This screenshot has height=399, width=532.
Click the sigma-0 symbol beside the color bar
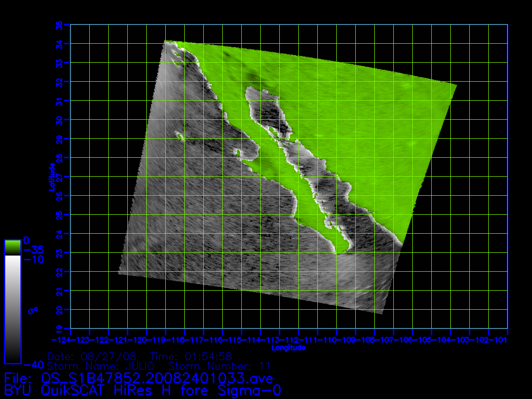(x=32, y=311)
